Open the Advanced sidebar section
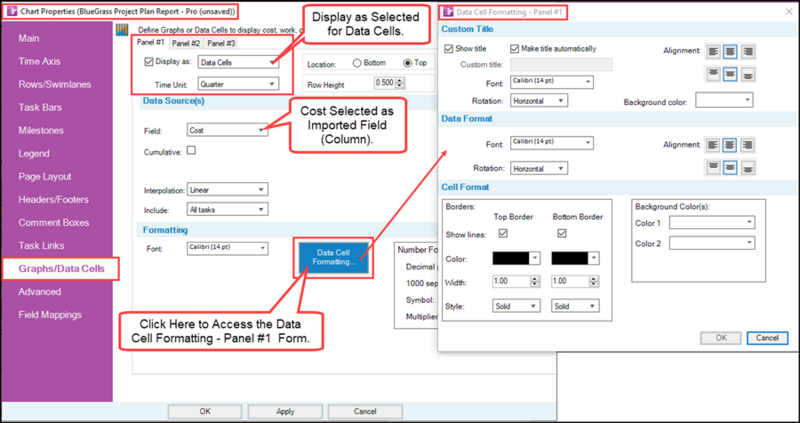Screen dimensions: 800x423 pyautogui.click(x=39, y=292)
